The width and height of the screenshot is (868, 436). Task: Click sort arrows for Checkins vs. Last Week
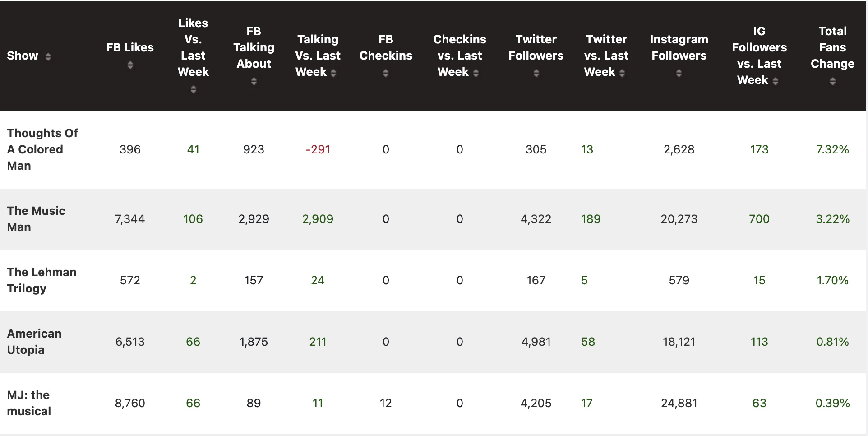pyautogui.click(x=476, y=73)
